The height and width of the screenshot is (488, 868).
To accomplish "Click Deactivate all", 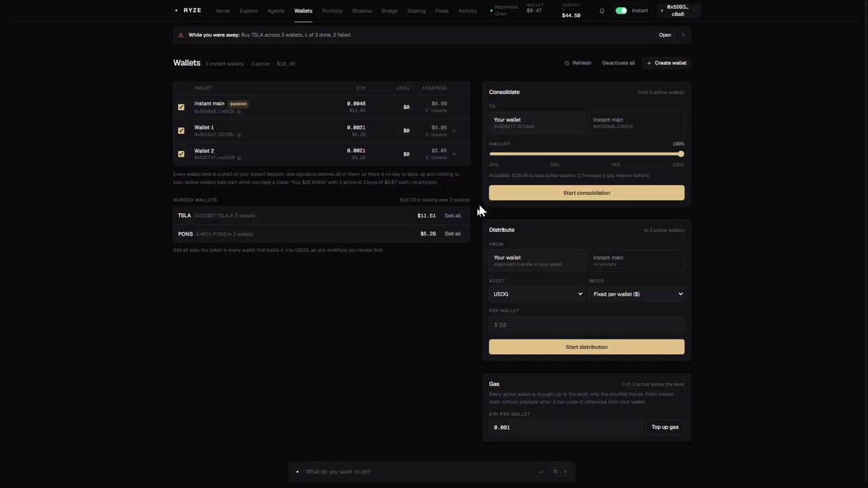I will point(618,63).
